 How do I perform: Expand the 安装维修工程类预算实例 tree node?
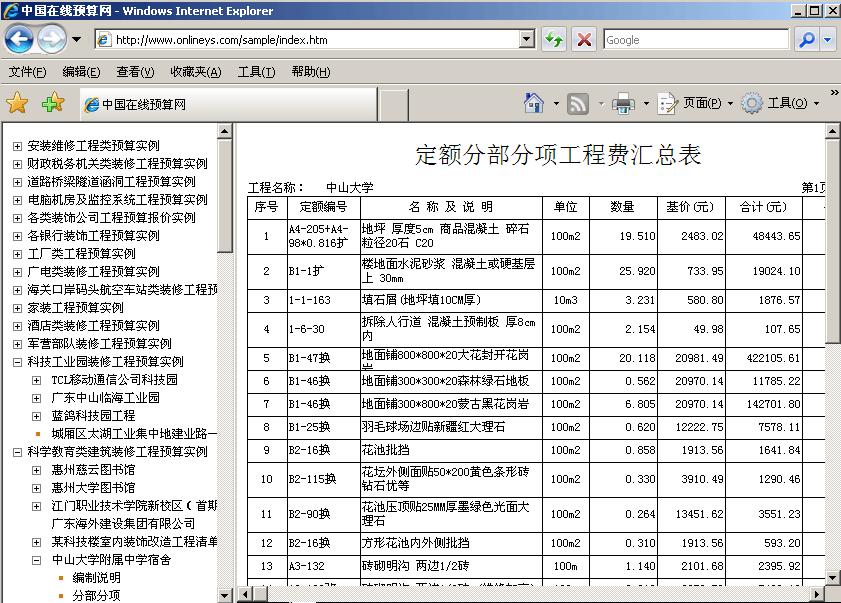point(17,146)
